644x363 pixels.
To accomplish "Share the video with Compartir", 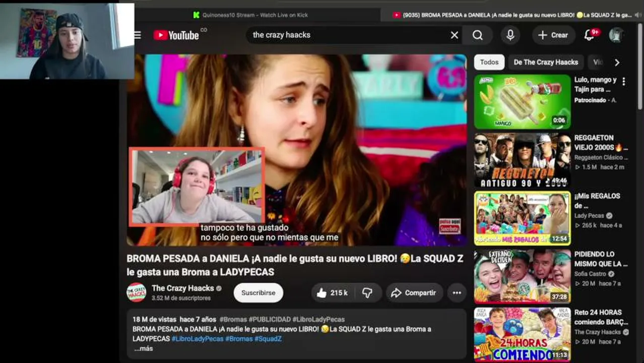I will point(414,292).
